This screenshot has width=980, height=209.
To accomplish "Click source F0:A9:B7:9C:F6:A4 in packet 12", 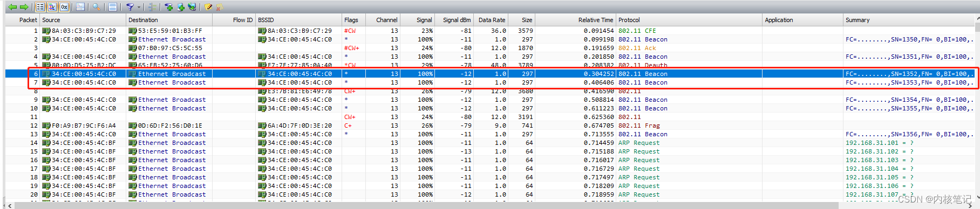I will [84, 126].
